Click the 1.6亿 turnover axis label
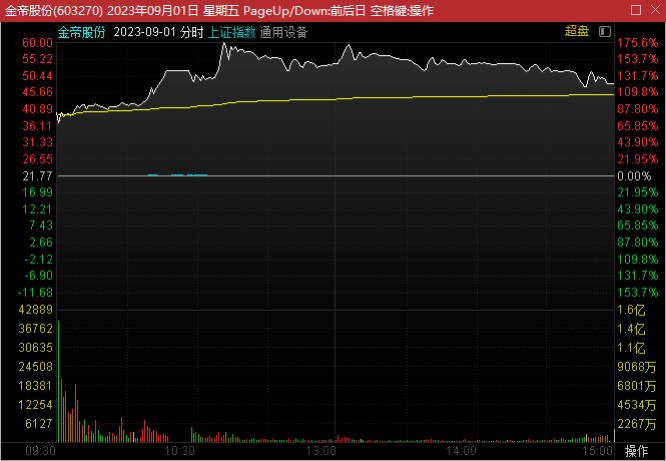The height and width of the screenshot is (461, 666). [631, 310]
